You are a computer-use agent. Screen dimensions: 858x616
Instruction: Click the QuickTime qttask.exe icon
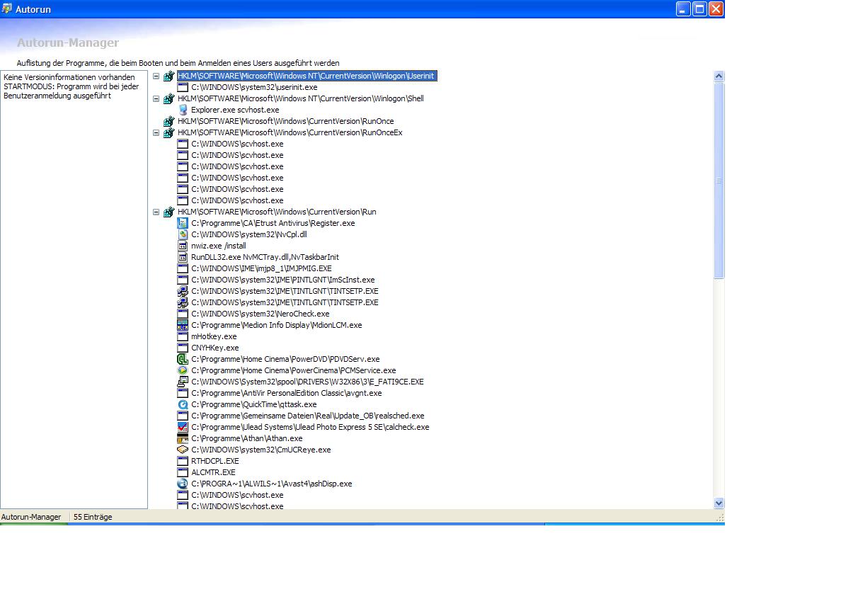(x=183, y=404)
